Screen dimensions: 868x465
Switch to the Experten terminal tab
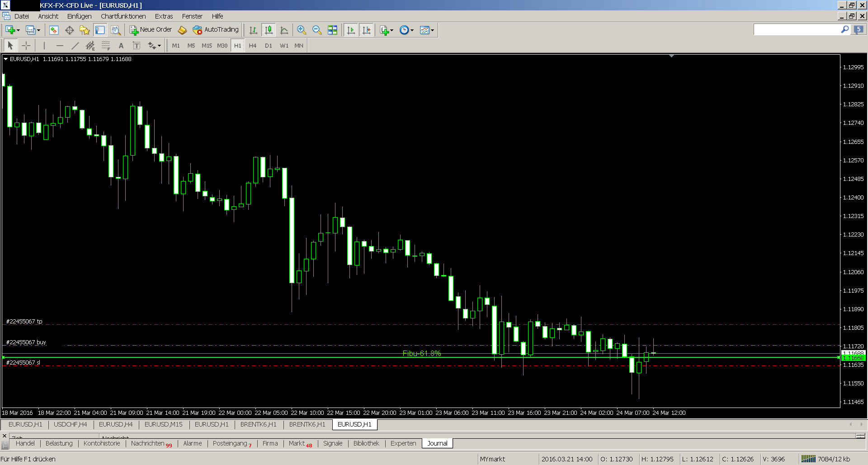point(403,443)
